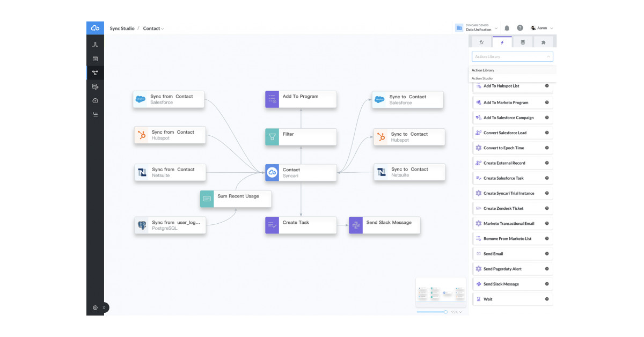The height and width of the screenshot is (337, 644).
Task: Open the document panel icon in sidebar
Action: [95, 59]
